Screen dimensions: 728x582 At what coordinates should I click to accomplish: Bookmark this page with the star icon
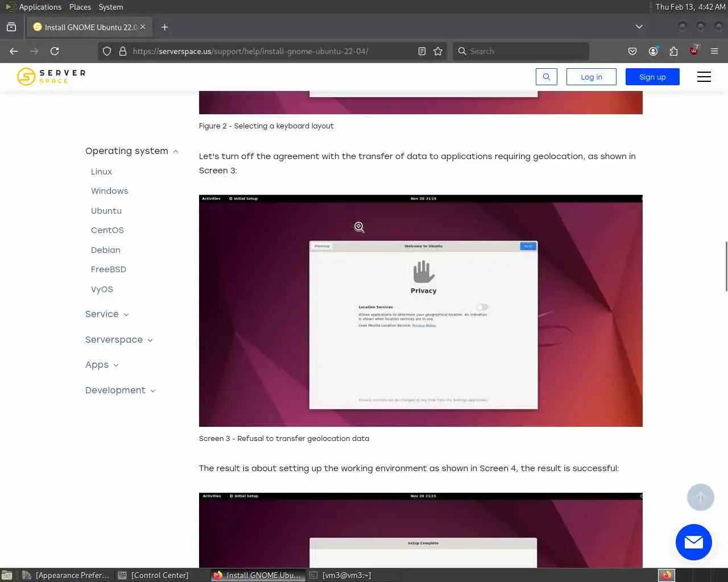tap(438, 51)
